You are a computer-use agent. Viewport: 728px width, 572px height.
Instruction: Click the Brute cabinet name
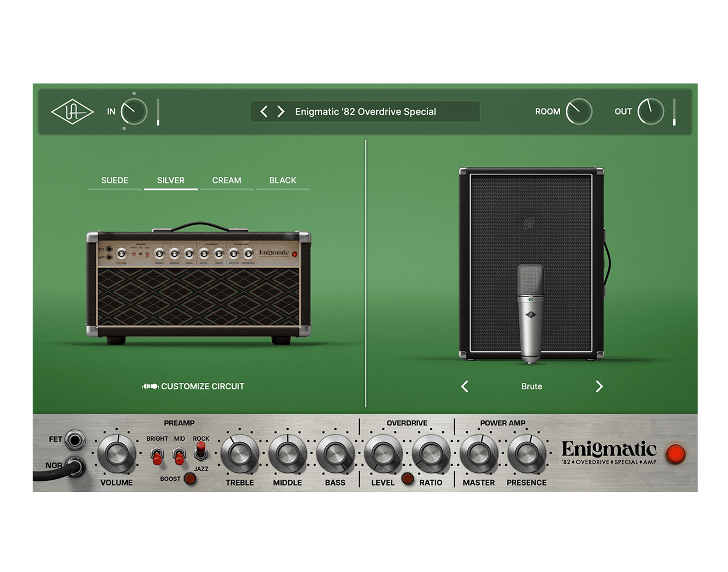[531, 386]
